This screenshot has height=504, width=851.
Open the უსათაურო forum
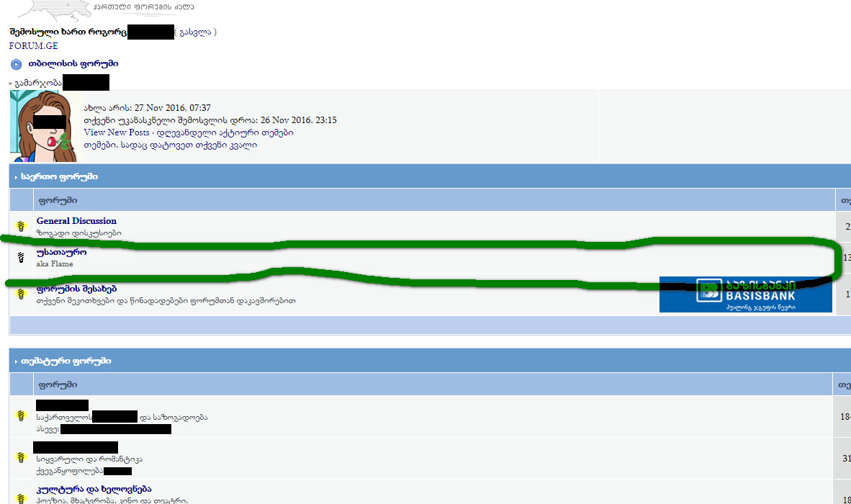tap(61, 252)
